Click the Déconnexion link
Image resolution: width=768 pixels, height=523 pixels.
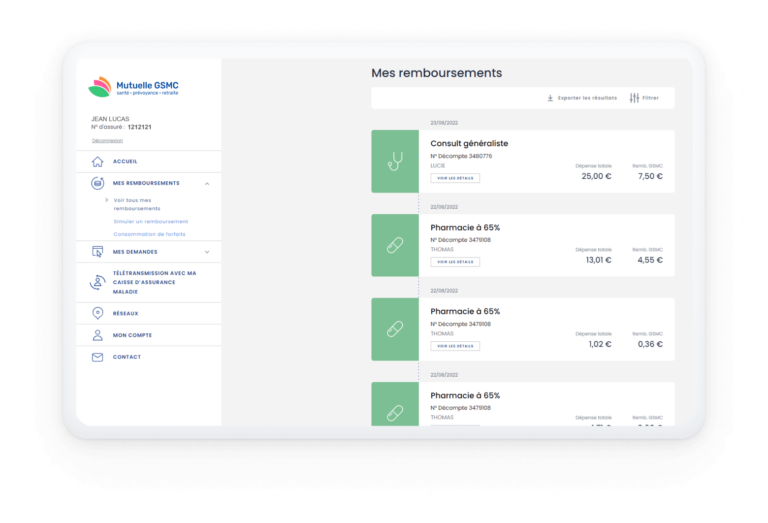(107, 141)
